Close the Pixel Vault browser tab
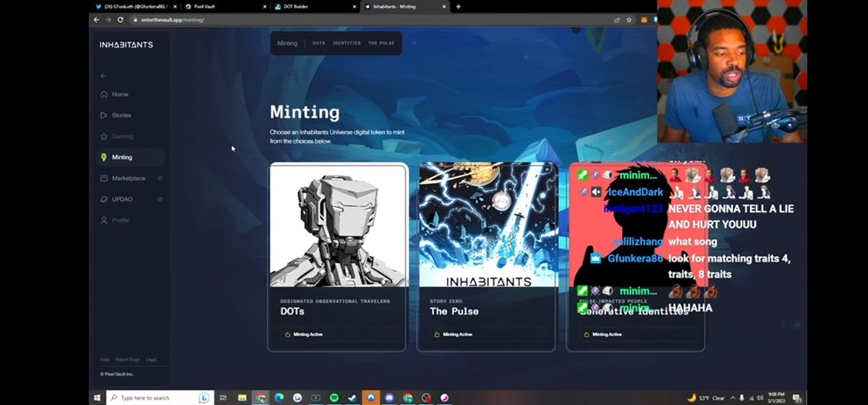The width and height of the screenshot is (868, 405). tap(264, 7)
